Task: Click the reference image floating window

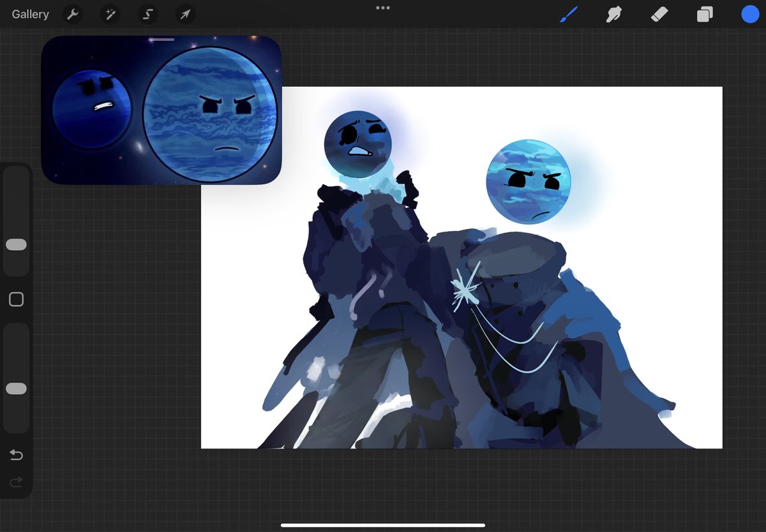Action: (x=161, y=110)
